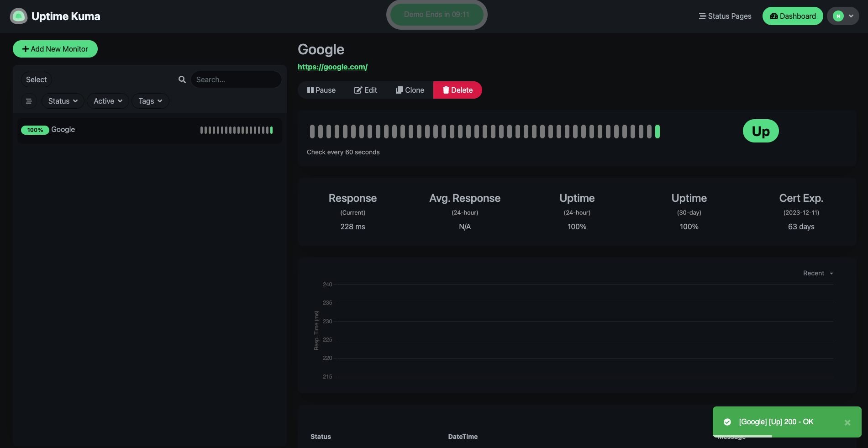Viewport: 868px width, 448px height.
Task: Click the 100% uptime badge on Google
Action: 35,130
